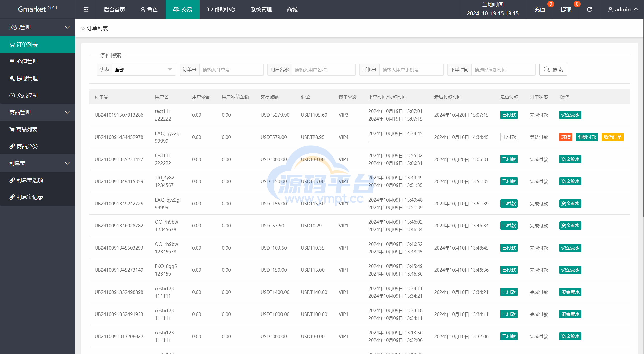This screenshot has height=354, width=644.
Task: Click the 搜索 search button
Action: point(553,70)
